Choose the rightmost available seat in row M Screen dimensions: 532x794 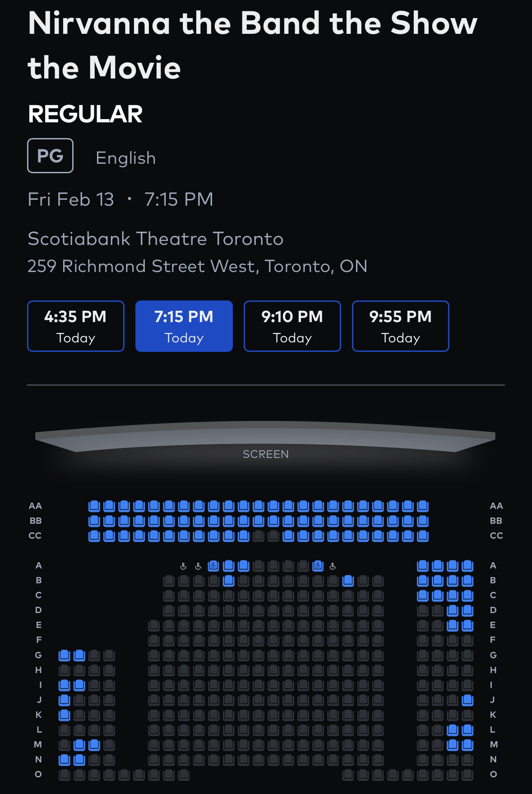coord(467,745)
